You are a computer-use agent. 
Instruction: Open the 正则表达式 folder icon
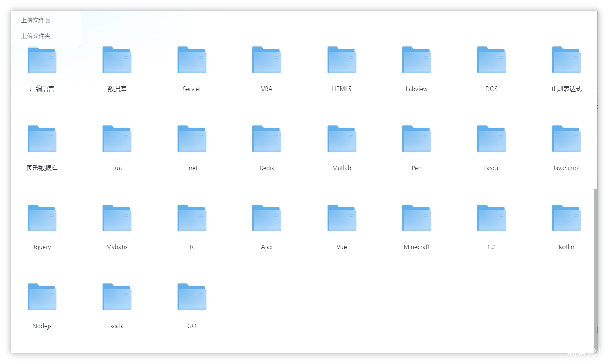pyautogui.click(x=566, y=60)
